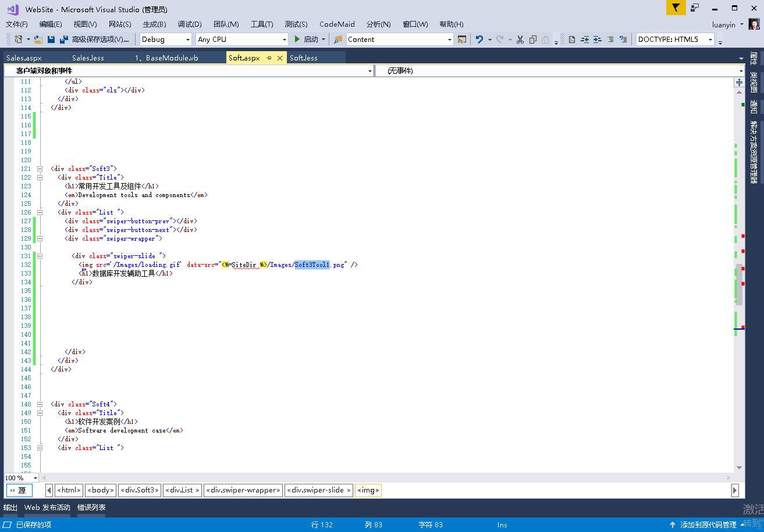Click the Save All disks icon
The height and width of the screenshot is (532, 764).
[62, 40]
